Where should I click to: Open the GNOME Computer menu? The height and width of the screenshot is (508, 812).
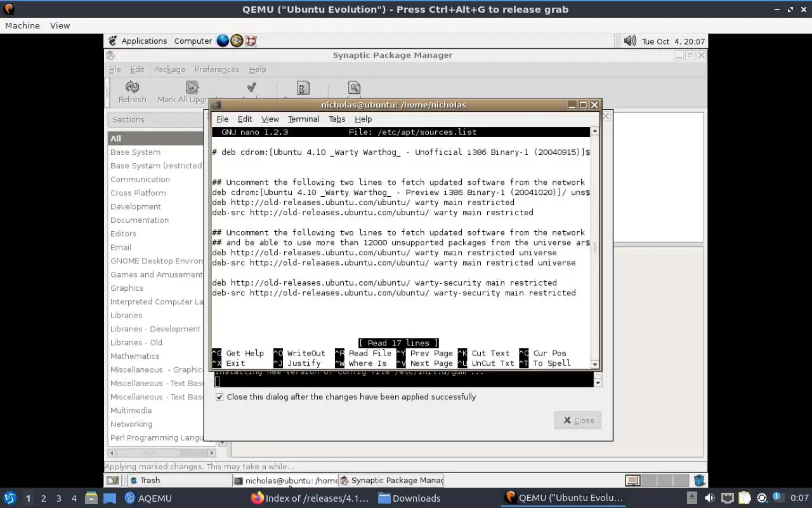(193, 41)
